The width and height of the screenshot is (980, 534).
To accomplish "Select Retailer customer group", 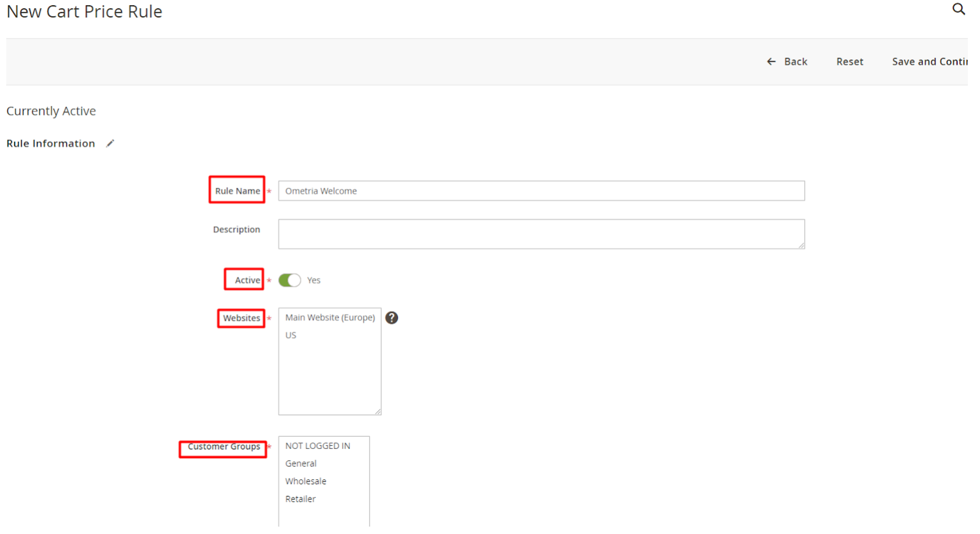I will click(300, 499).
